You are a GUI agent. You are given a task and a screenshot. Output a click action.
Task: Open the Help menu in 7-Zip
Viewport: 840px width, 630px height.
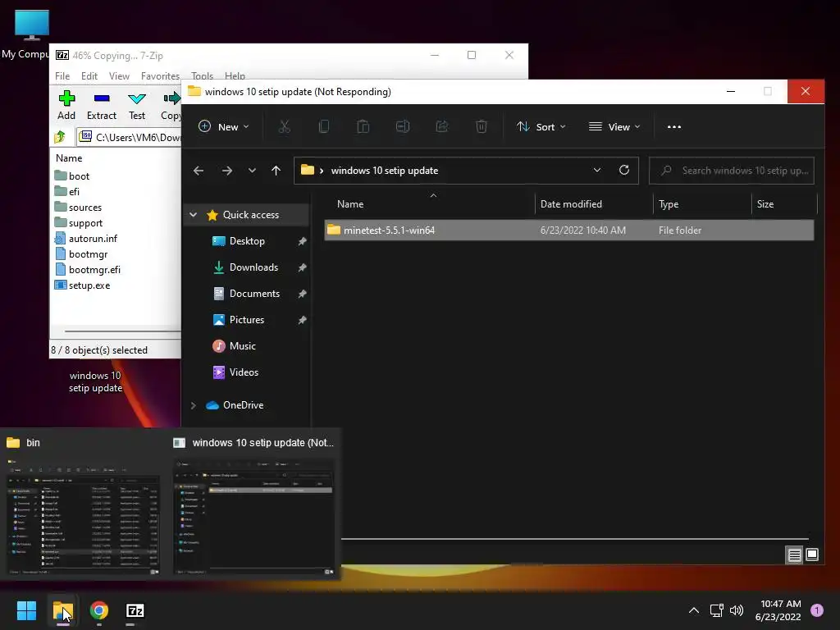click(x=235, y=75)
